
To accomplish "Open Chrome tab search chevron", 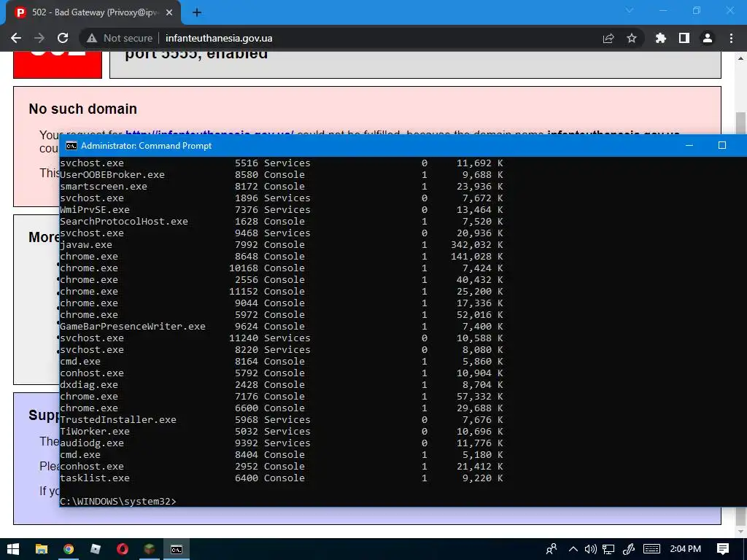I will click(630, 10).
